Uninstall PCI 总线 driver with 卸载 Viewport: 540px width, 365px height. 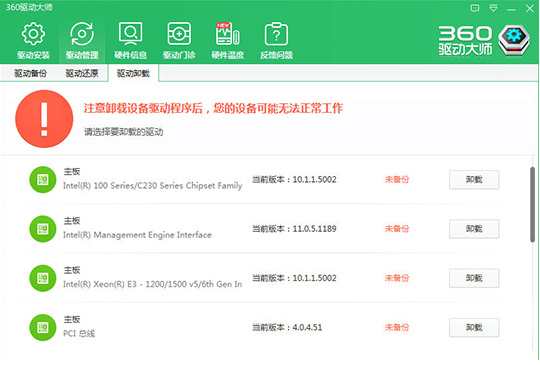tap(474, 327)
